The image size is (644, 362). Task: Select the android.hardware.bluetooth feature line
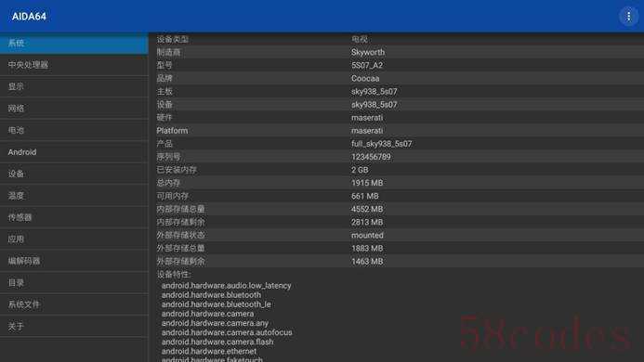point(211,294)
